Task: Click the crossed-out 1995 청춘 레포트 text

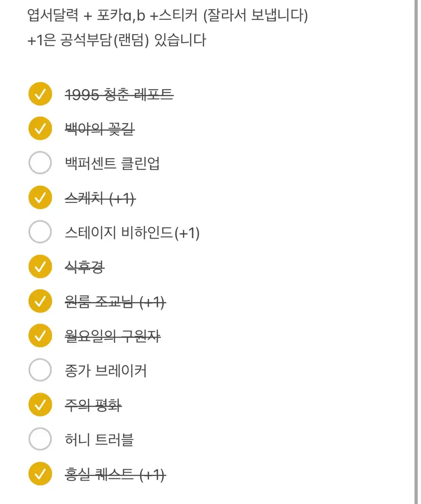Action: pos(119,94)
